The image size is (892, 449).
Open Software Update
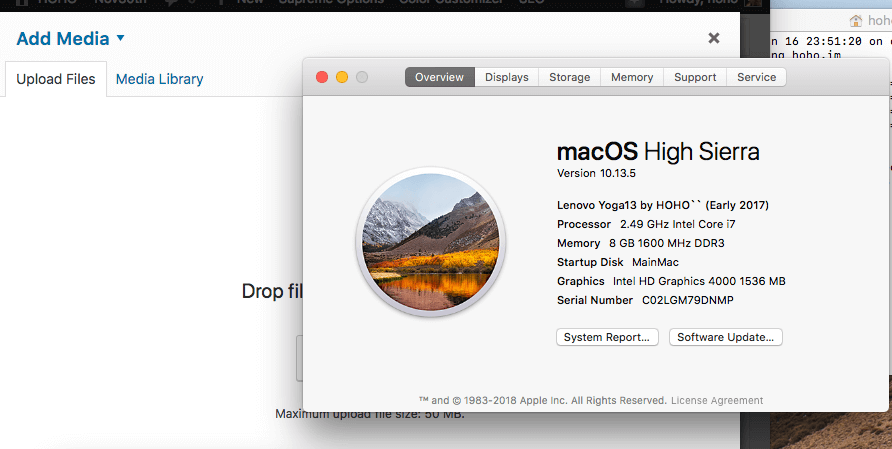pyautogui.click(x=725, y=337)
